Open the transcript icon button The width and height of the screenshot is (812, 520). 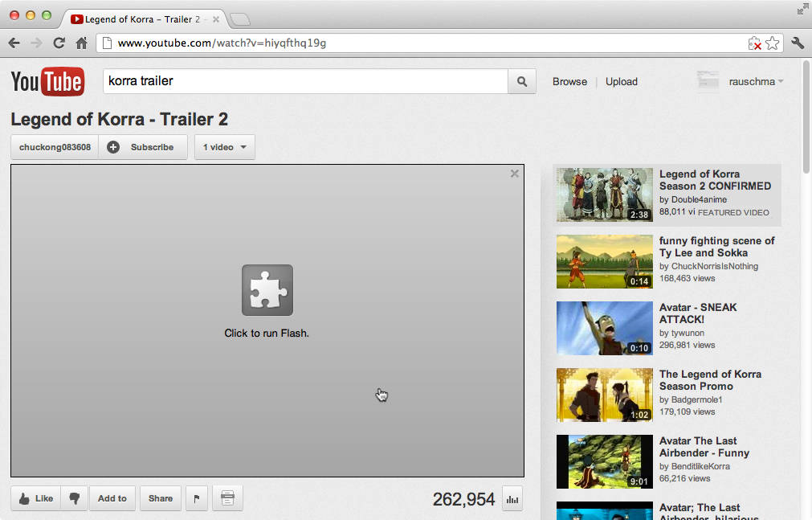click(x=227, y=498)
